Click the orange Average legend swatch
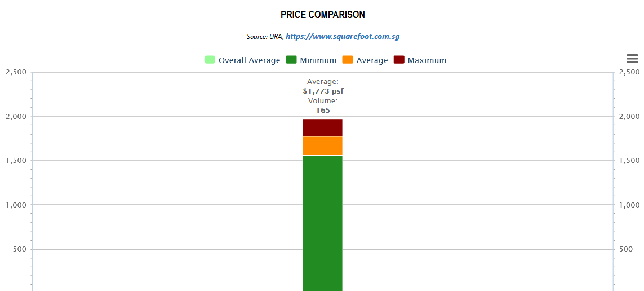The width and height of the screenshot is (644, 291). pyautogui.click(x=348, y=60)
